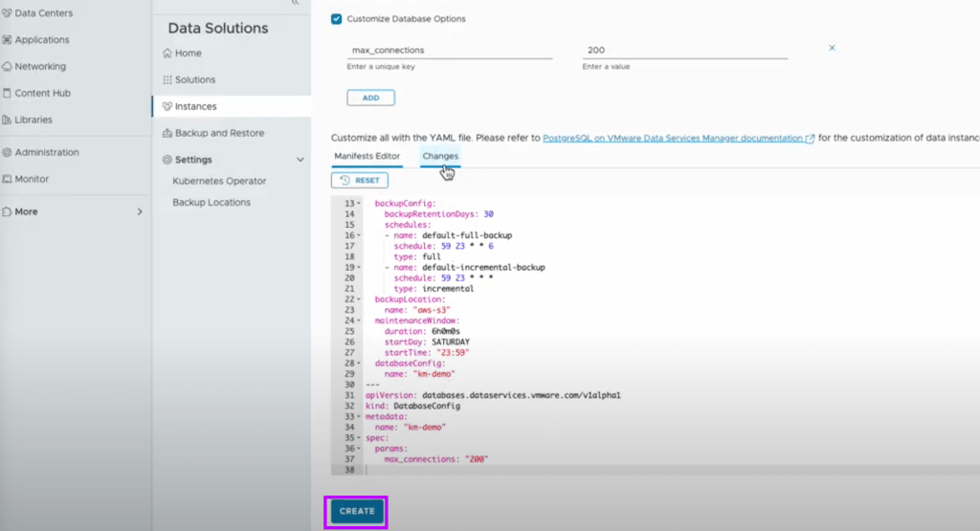Select the Networking icon in sidebar
The height and width of the screenshot is (531, 980).
pyautogui.click(x=8, y=67)
